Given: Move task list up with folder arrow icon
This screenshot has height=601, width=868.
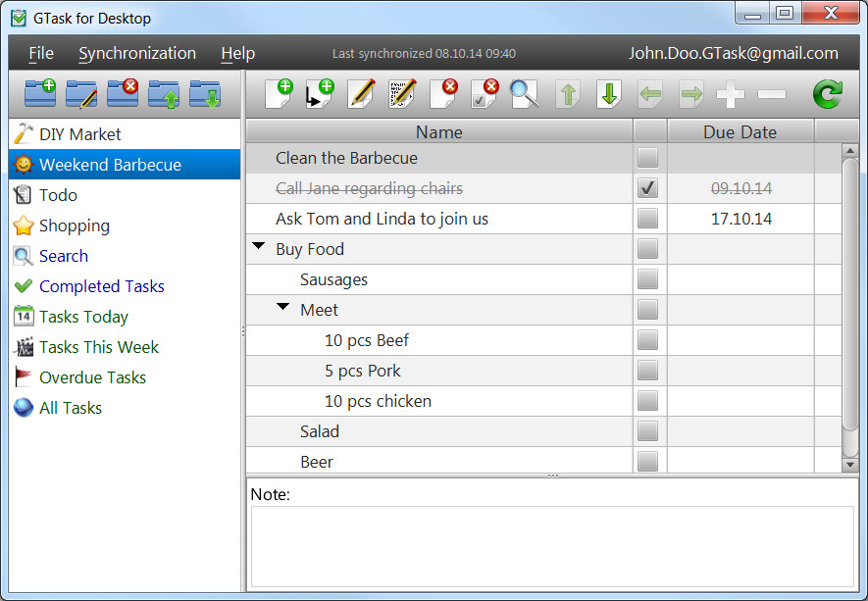Looking at the screenshot, I should click(x=164, y=93).
